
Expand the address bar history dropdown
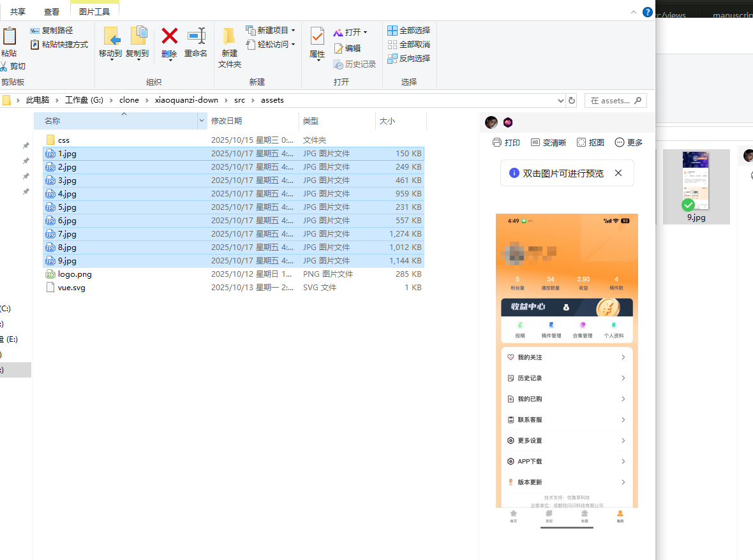(560, 101)
